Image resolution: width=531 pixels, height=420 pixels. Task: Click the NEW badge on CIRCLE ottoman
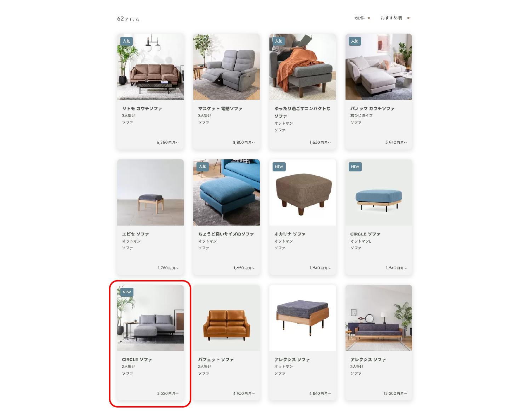coord(355,167)
